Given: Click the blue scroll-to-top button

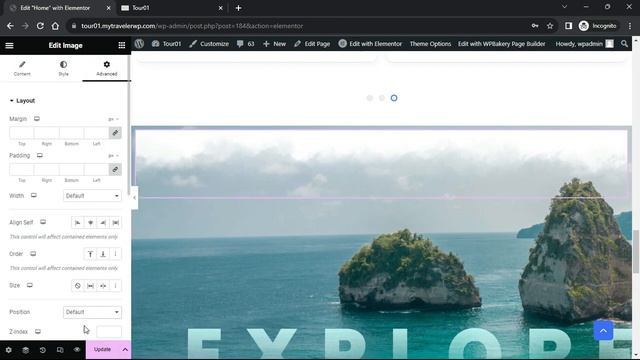Looking at the screenshot, I should (603, 331).
